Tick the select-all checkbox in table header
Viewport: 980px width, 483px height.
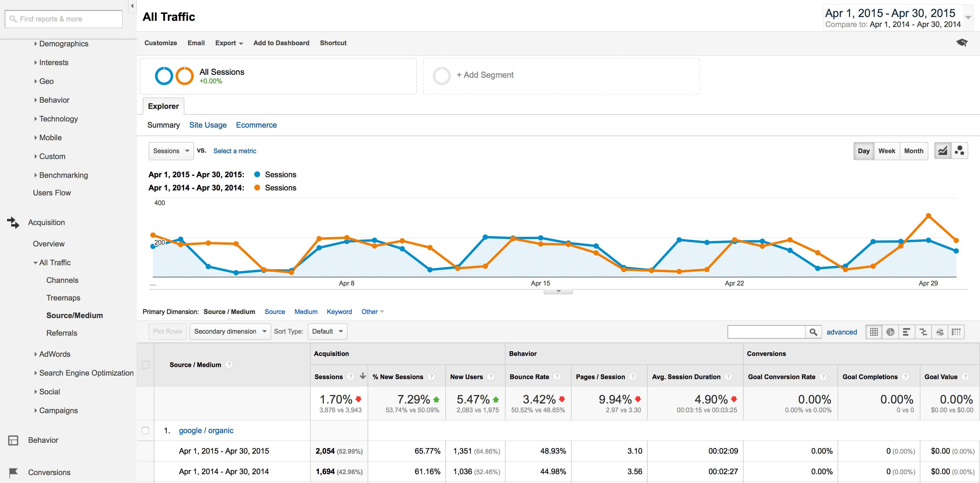145,365
